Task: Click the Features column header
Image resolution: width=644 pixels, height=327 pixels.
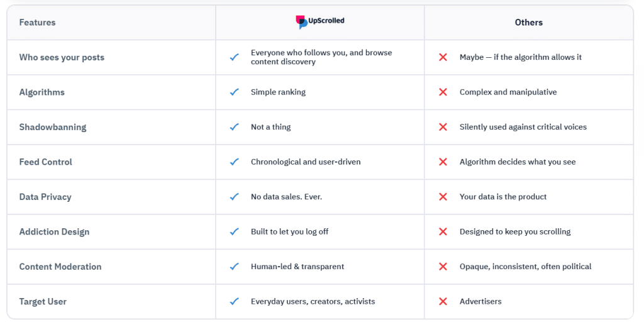Action: click(x=37, y=23)
